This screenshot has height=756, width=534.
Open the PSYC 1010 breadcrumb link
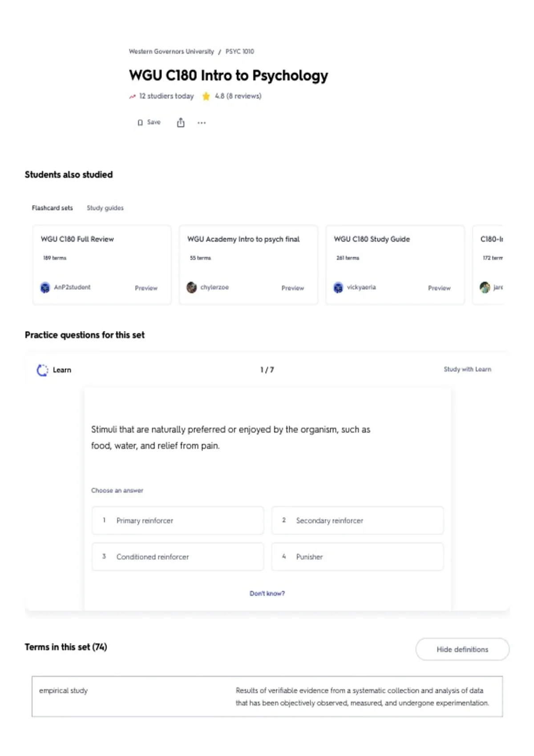point(240,52)
